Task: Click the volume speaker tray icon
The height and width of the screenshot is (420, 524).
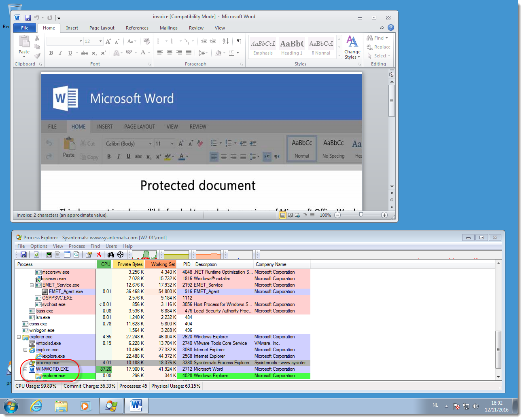Action: [475, 406]
